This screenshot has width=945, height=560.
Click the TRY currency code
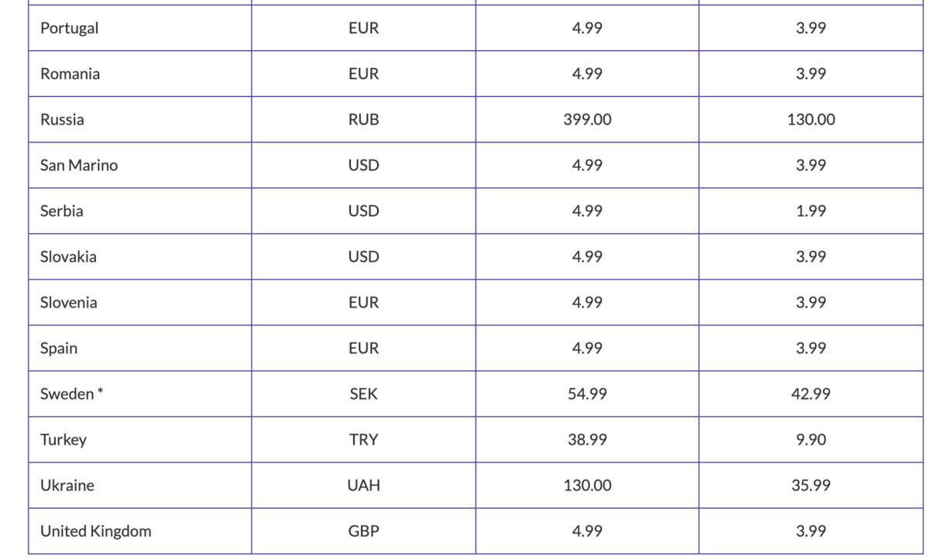[363, 439]
